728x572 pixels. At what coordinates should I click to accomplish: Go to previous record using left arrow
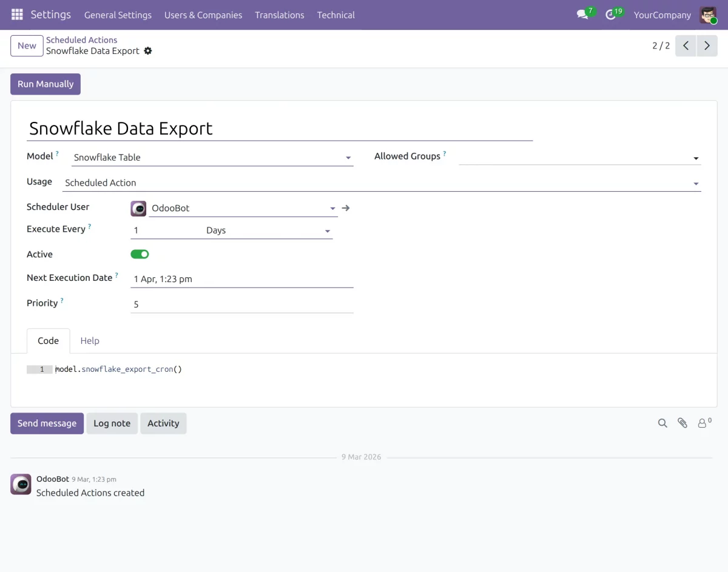tap(686, 45)
